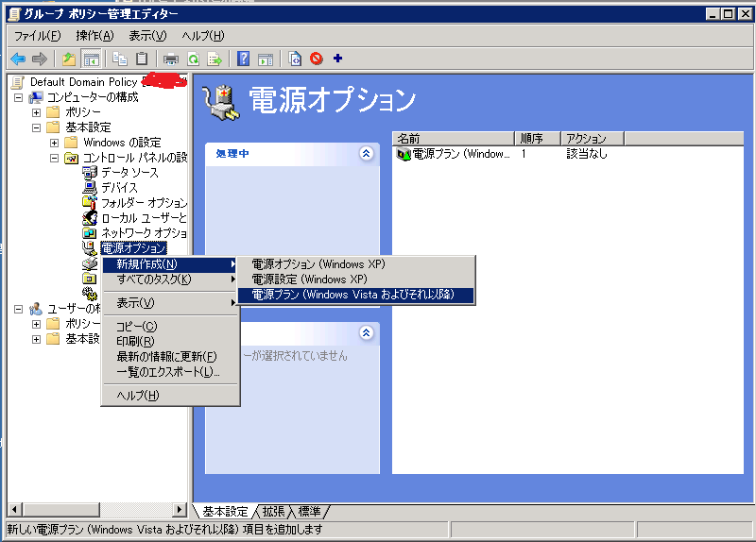Open help with the question mark icon

244,59
